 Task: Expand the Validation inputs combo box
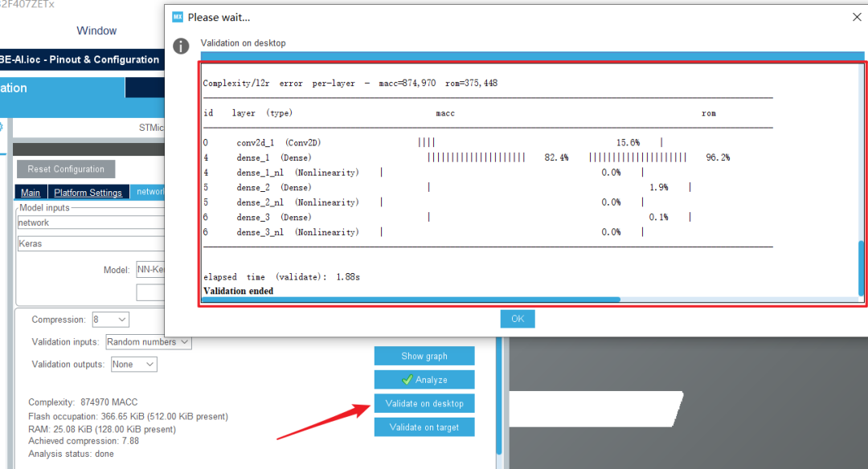(x=149, y=342)
